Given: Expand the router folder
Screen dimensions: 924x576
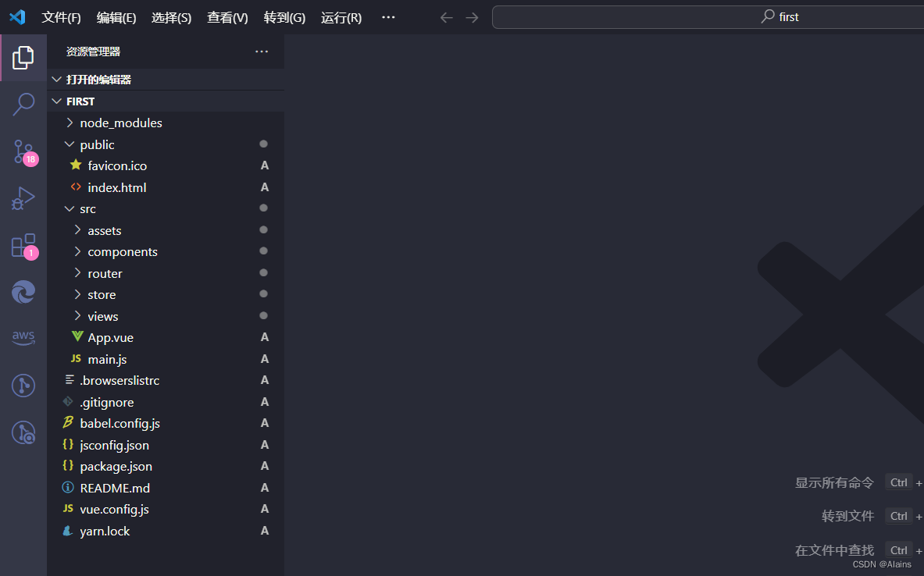Looking at the screenshot, I should [x=105, y=273].
